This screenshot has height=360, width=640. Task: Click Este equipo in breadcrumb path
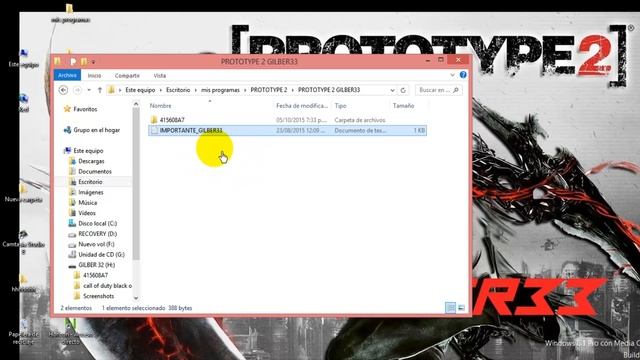click(140, 90)
